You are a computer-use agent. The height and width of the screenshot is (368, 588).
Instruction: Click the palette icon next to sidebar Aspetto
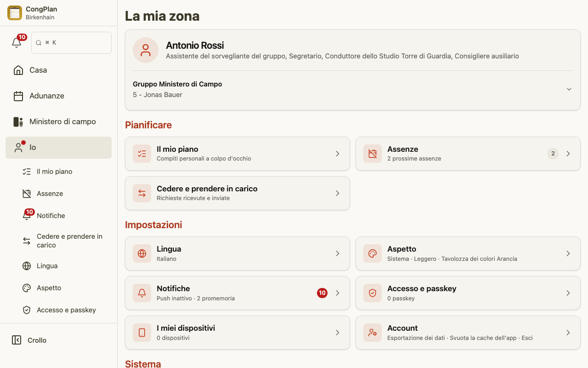[x=27, y=288]
